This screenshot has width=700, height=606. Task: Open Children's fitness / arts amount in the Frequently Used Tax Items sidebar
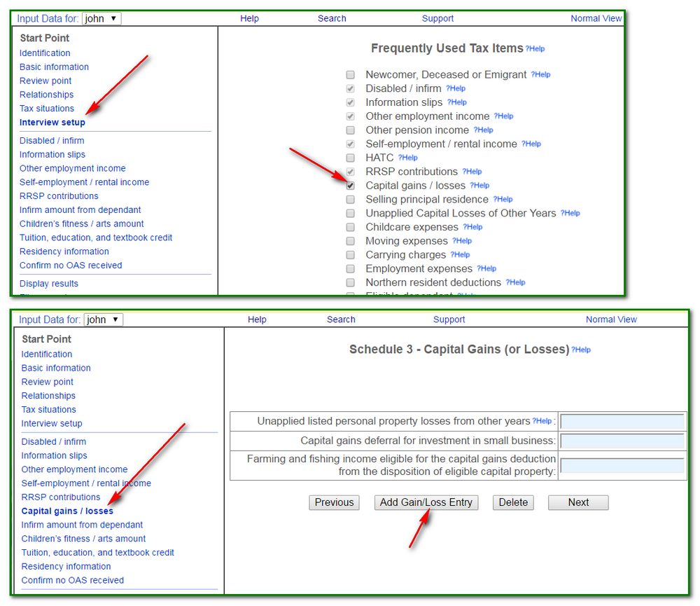point(81,224)
